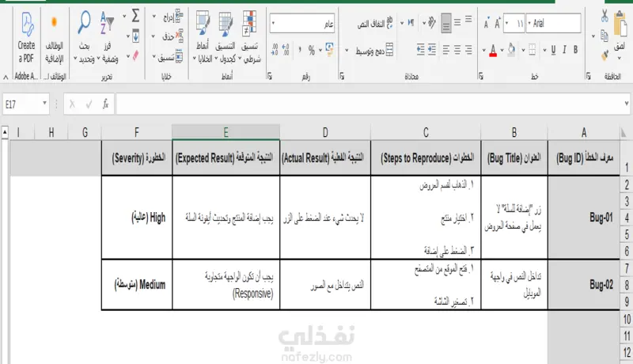Click the Fill down arrow icon
Image resolution: width=633 pixels, height=364 pixels.
[x=135, y=36]
